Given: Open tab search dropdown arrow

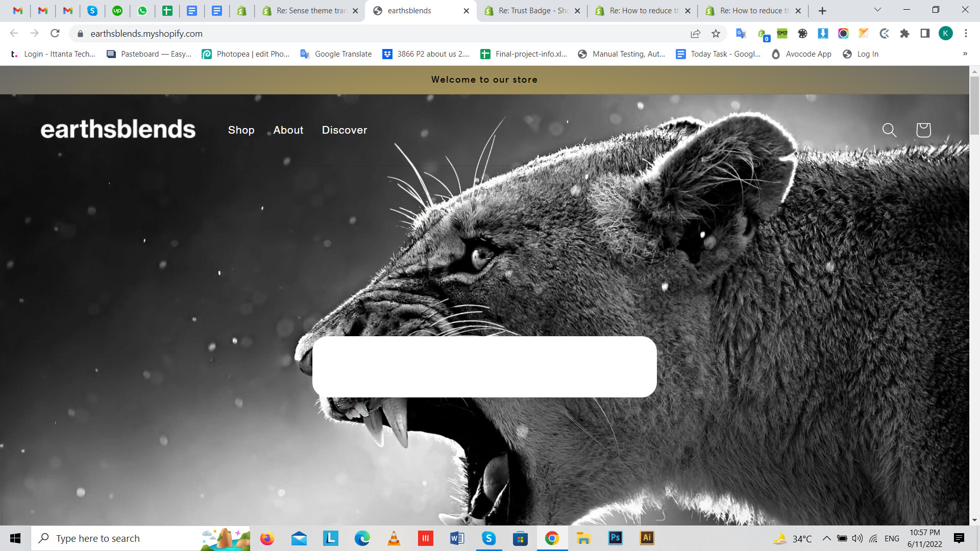Looking at the screenshot, I should tap(877, 10).
